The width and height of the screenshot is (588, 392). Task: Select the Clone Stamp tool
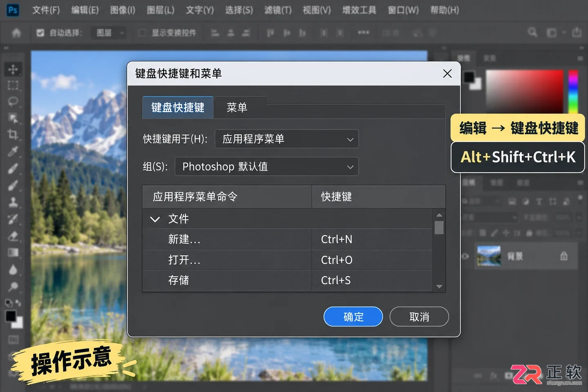point(13,202)
